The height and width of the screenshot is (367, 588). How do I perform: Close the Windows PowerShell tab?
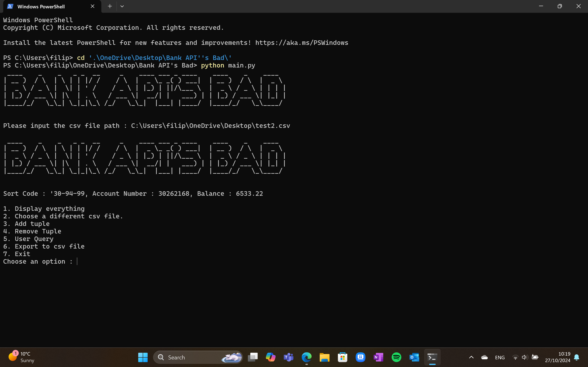tap(92, 6)
